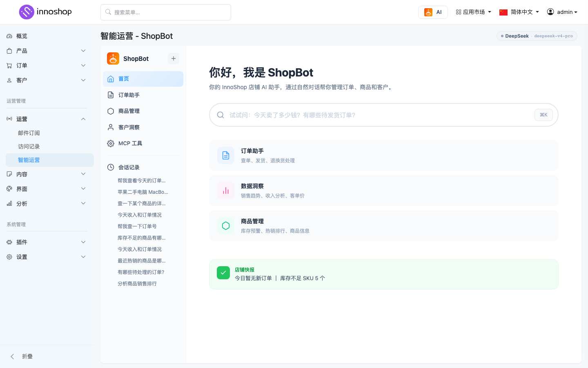This screenshot has width=588, height=368.
Task: Click the ⌘K shortcut button
Action: tap(543, 115)
